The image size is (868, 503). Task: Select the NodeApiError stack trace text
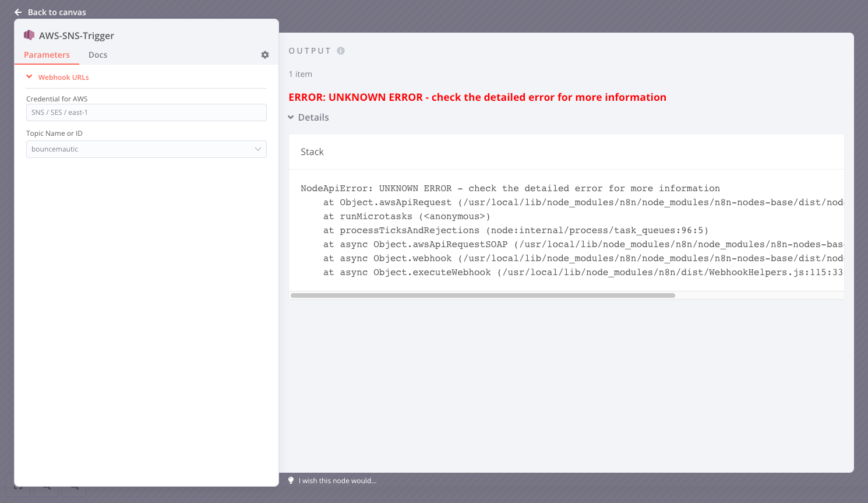[x=510, y=188]
